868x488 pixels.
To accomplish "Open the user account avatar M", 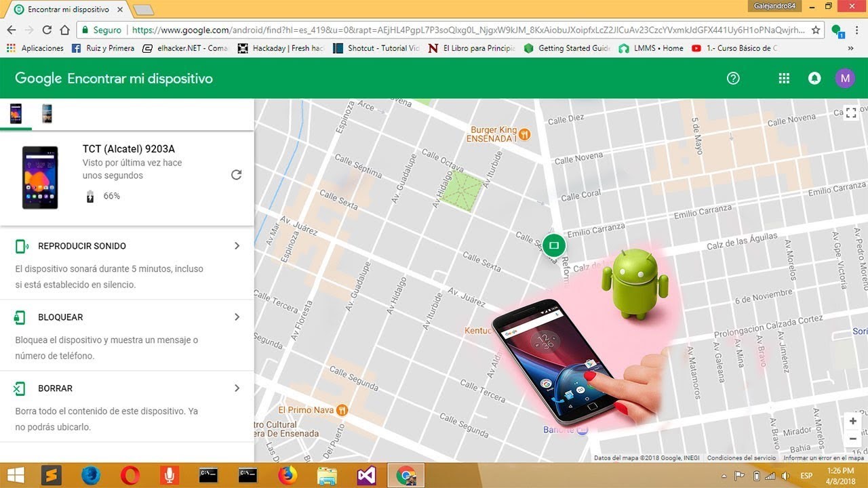I will click(845, 78).
